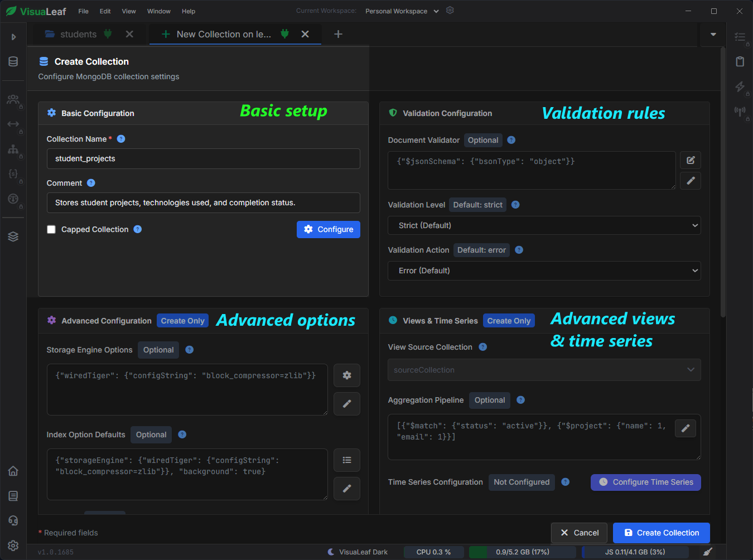
Task: Open the settings gear in sidebar
Action: (x=13, y=545)
